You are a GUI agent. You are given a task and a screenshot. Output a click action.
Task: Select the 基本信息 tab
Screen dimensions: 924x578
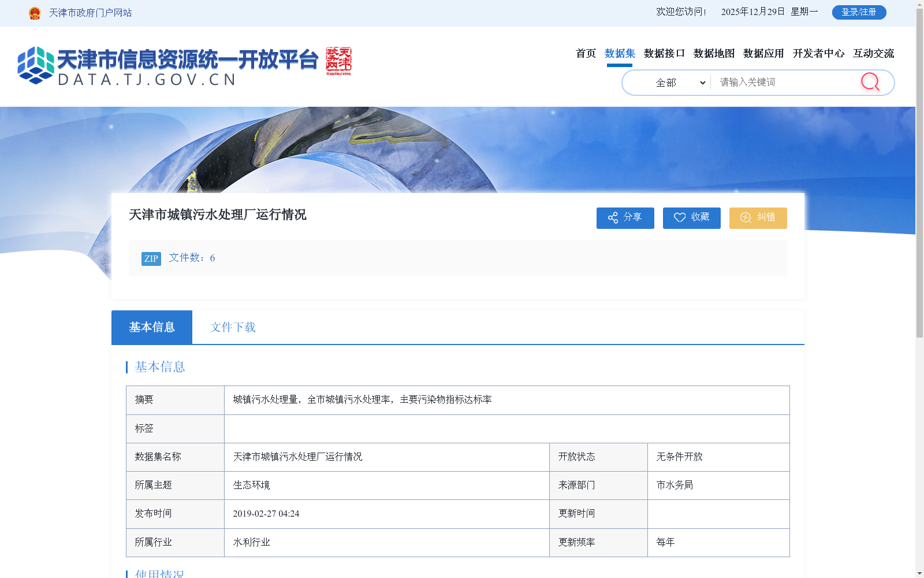tap(151, 327)
